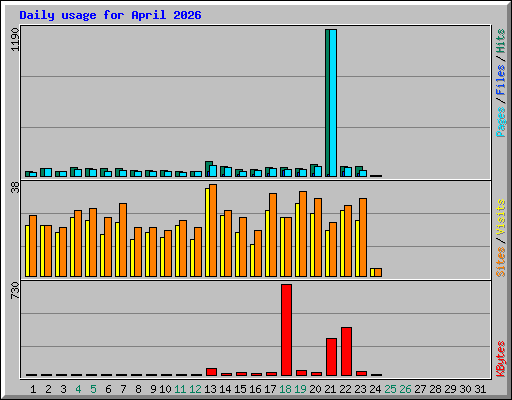Click day label '7' on the x-axis
The width and height of the screenshot is (512, 400).
[x=123, y=389]
